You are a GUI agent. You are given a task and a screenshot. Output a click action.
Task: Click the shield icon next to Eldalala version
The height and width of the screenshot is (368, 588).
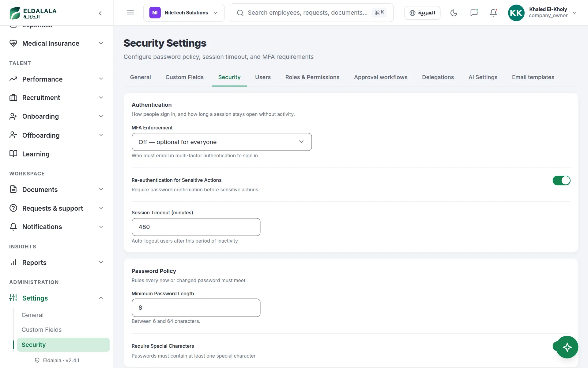[37, 360]
